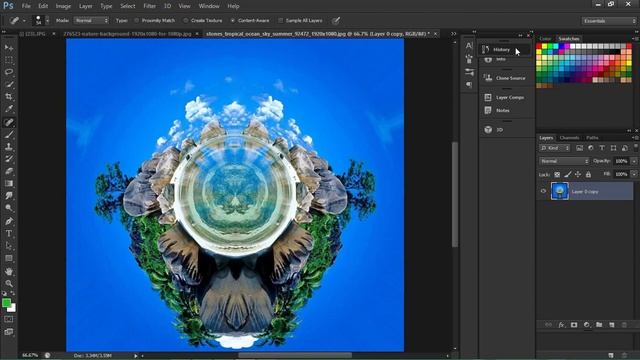Open the layer blend mode dropdown
640x360 pixels.
(564, 161)
